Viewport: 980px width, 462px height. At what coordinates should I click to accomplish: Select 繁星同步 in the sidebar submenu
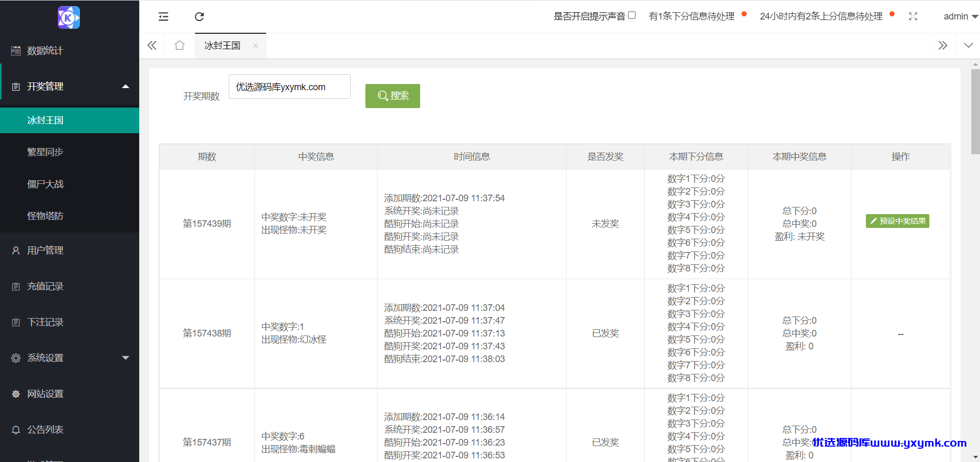click(70, 152)
